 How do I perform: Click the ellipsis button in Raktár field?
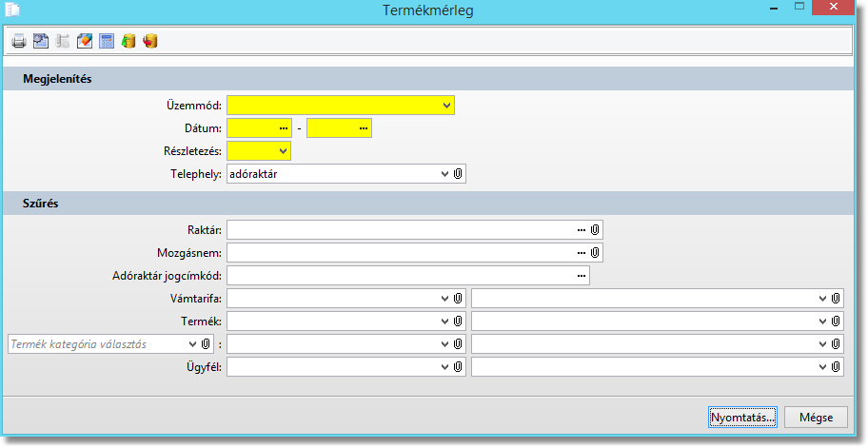pos(582,230)
